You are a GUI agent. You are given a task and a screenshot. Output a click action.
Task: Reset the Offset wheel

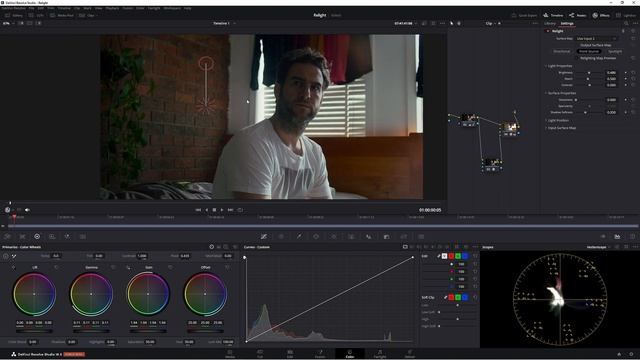(x=227, y=267)
